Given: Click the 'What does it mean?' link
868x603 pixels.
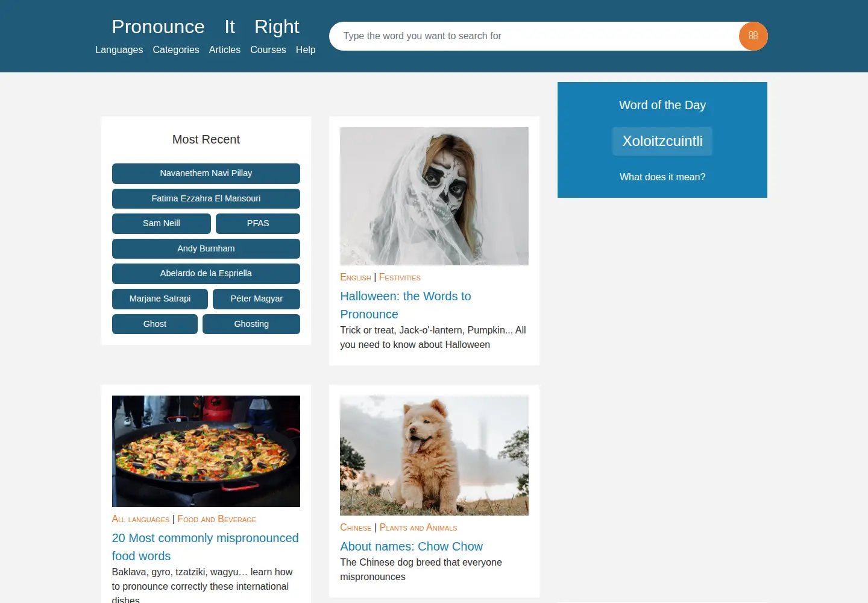Looking at the screenshot, I should pyautogui.click(x=662, y=177).
